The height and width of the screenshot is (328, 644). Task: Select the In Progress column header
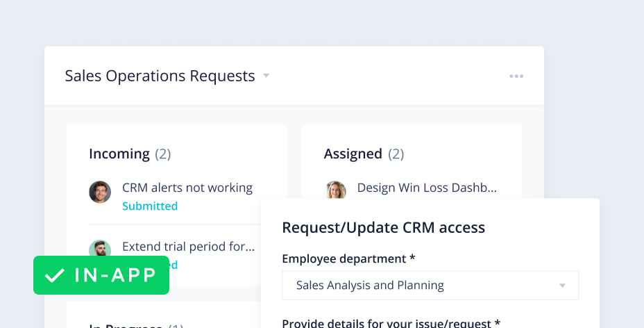(126, 325)
